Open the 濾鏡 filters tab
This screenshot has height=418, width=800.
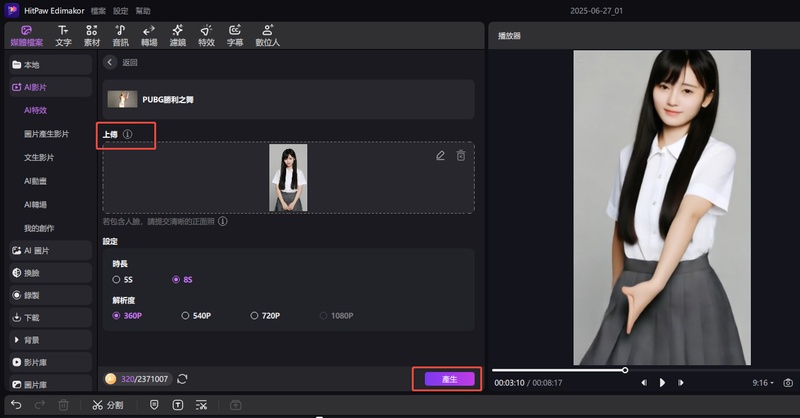178,36
